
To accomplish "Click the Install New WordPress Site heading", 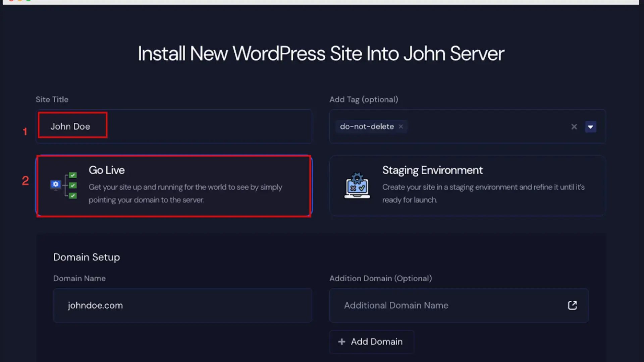I will (321, 54).
